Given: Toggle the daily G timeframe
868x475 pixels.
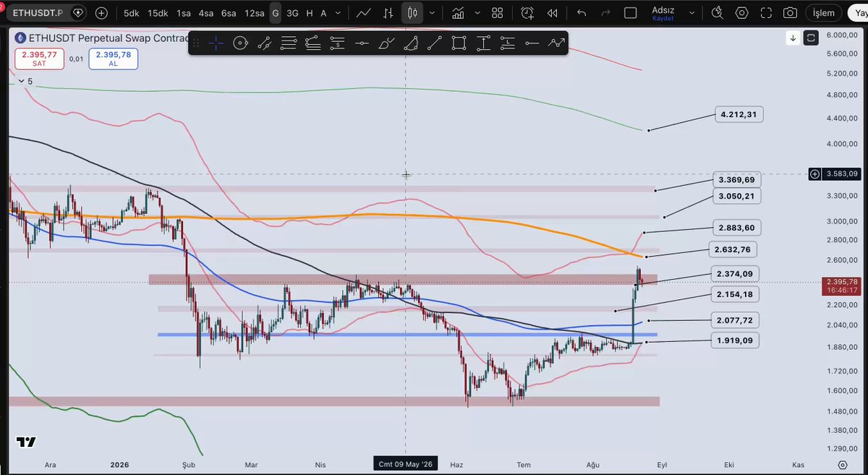Looking at the screenshot, I should pyautogui.click(x=276, y=13).
